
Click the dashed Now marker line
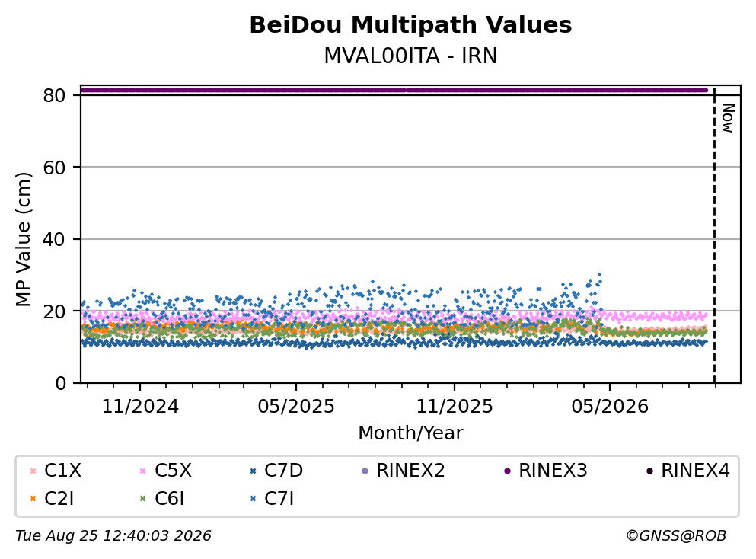pos(715,235)
